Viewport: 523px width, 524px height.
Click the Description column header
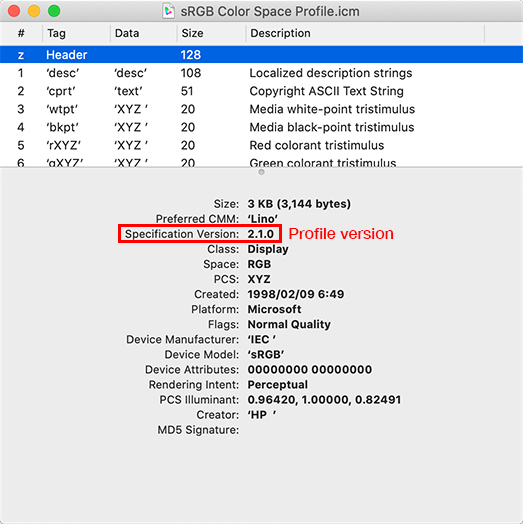(365, 33)
